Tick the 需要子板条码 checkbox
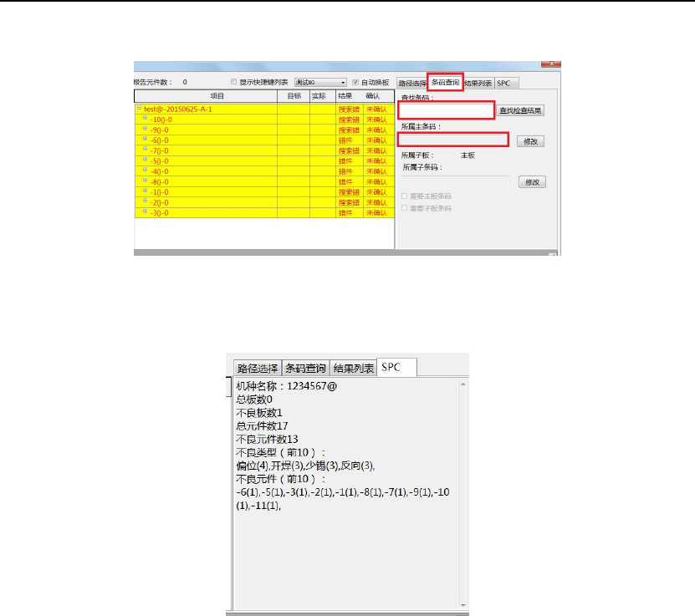Screen dimensions: 695x616 point(404,207)
